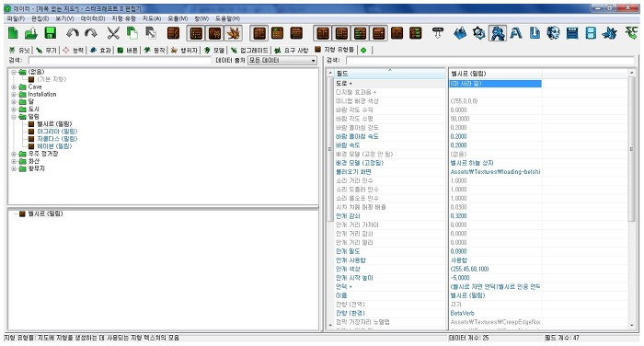Open the Cutscenes film strip icon
Image resolution: width=644 pixels, height=346 pixels.
[591, 33]
